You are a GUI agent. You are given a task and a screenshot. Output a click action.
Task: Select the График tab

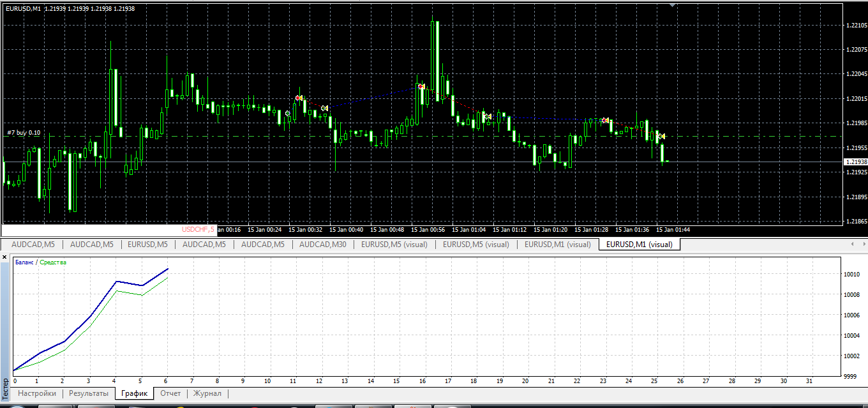click(135, 393)
